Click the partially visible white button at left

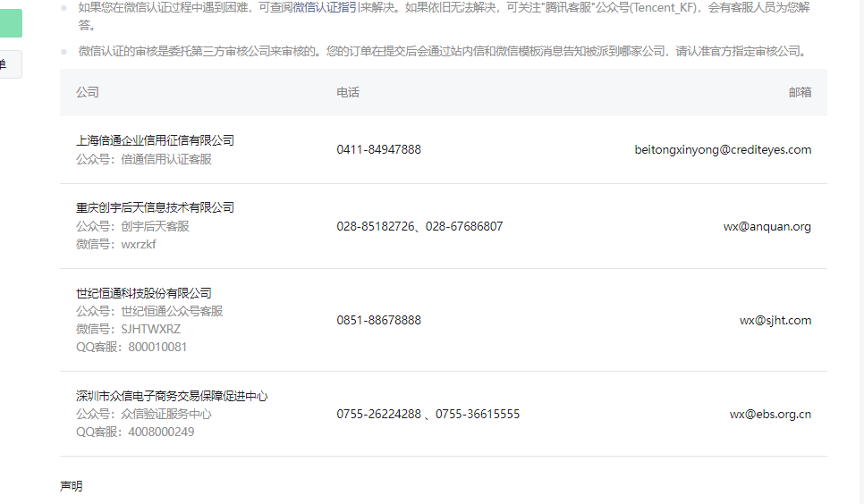click(11, 64)
